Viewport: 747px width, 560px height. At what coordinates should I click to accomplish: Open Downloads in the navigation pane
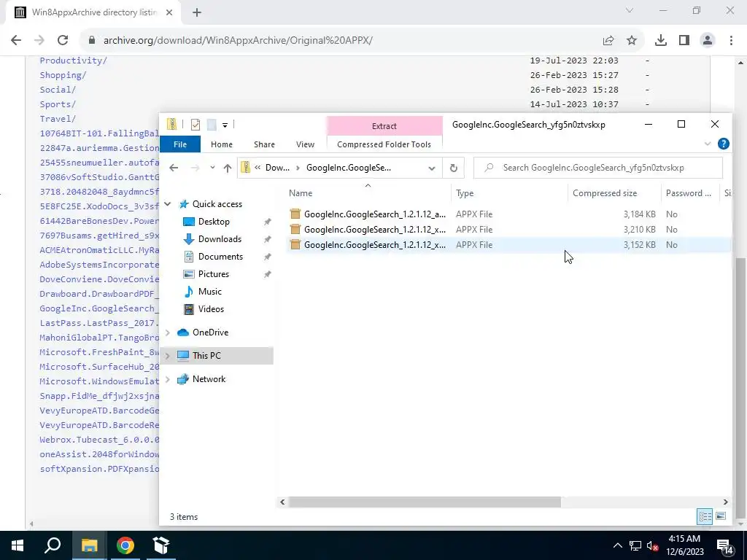pyautogui.click(x=220, y=239)
